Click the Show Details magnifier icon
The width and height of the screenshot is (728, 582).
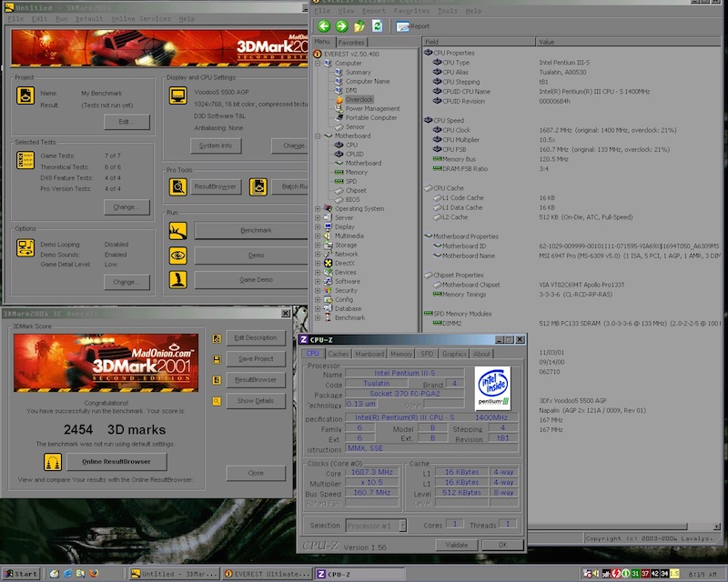(217, 401)
